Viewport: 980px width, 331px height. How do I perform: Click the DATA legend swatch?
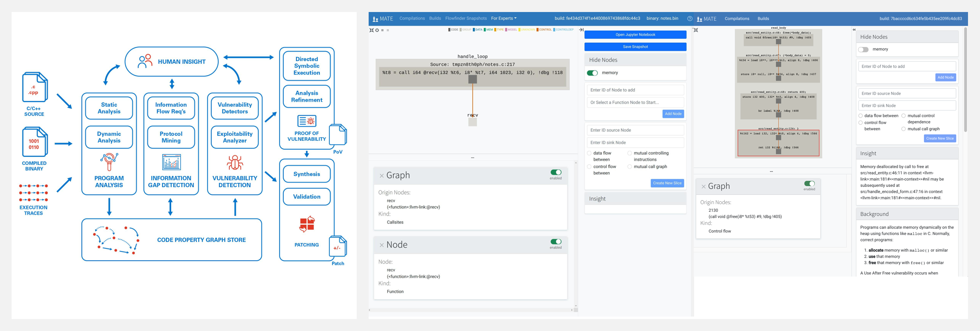(474, 30)
